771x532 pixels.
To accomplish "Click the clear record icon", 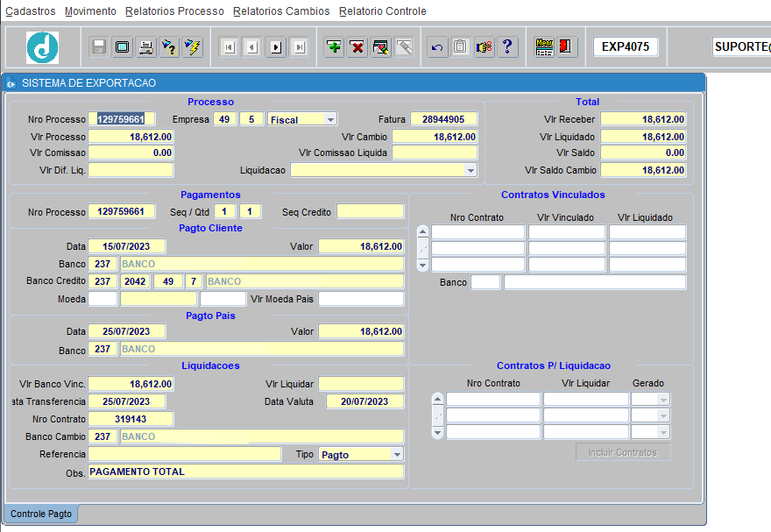I will (x=381, y=47).
